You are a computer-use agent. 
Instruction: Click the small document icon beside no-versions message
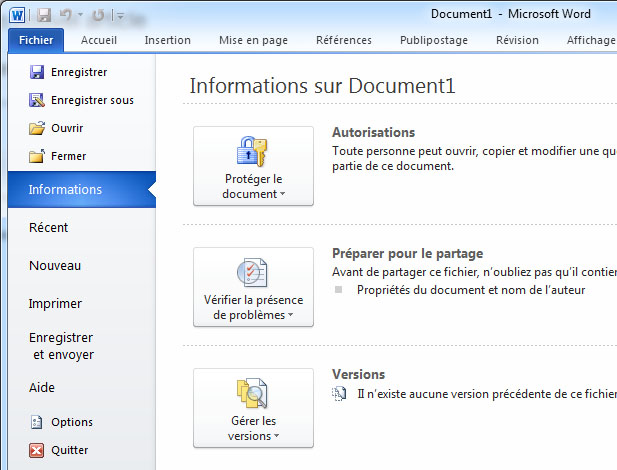[x=339, y=394]
